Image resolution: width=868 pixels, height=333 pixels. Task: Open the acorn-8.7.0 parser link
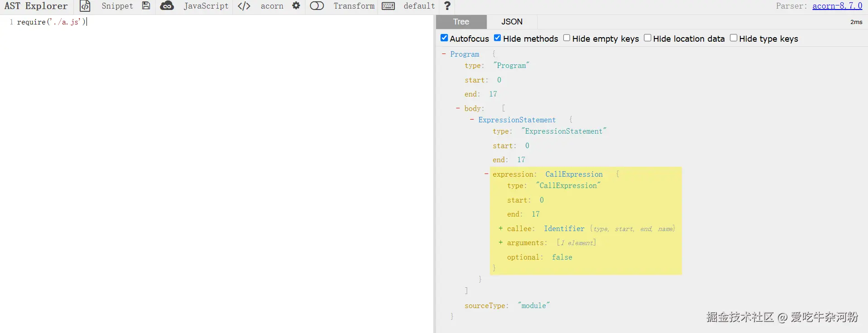[x=837, y=6]
